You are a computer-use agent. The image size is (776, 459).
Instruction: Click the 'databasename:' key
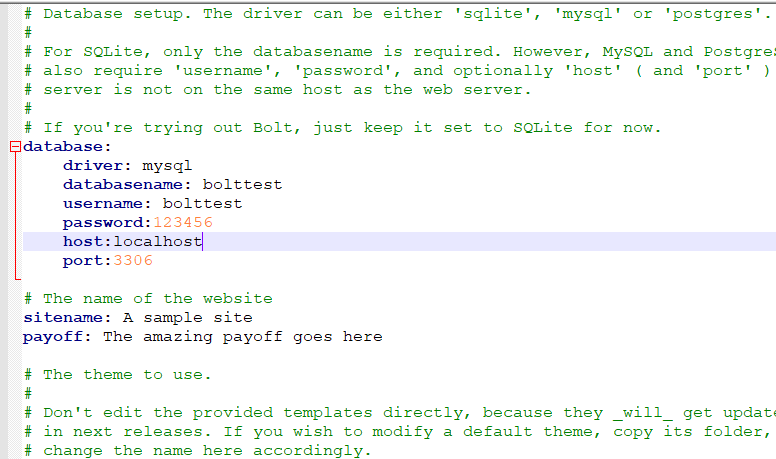pyautogui.click(x=127, y=185)
